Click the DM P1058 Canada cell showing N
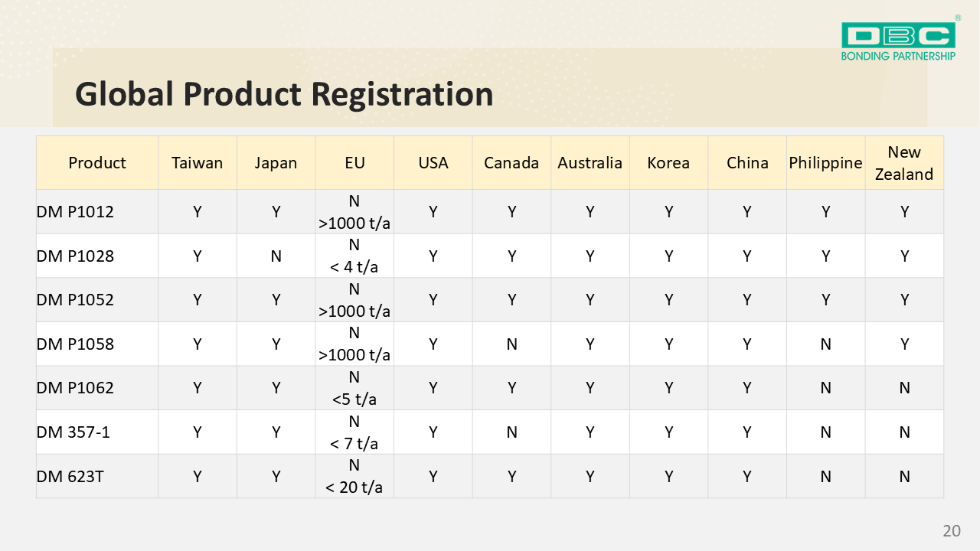Viewport: 980px width, 551px height. pyautogui.click(x=511, y=344)
